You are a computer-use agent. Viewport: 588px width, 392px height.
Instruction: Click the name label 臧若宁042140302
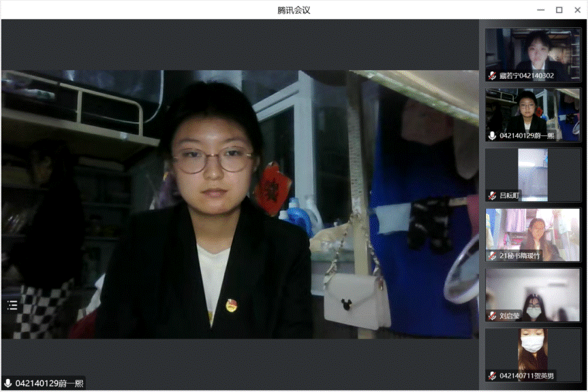click(527, 76)
